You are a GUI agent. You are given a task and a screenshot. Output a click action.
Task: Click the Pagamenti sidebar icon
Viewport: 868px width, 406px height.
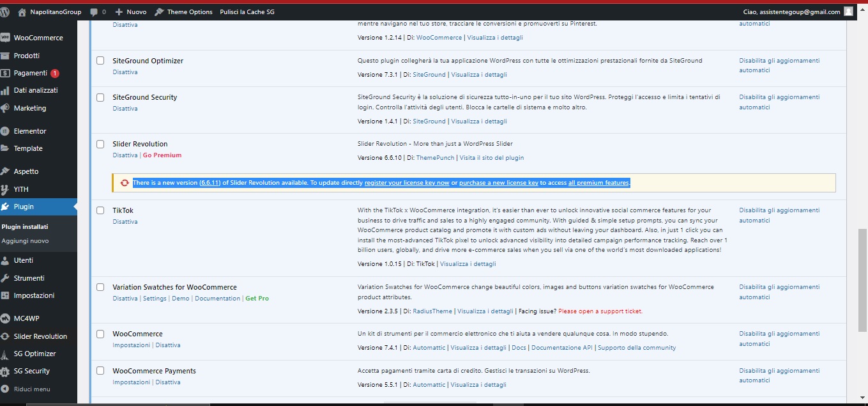pos(5,73)
